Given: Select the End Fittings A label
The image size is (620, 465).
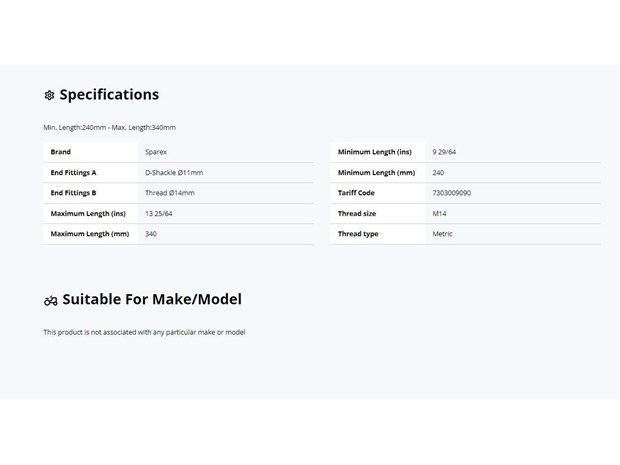Looking at the screenshot, I should [73, 172].
